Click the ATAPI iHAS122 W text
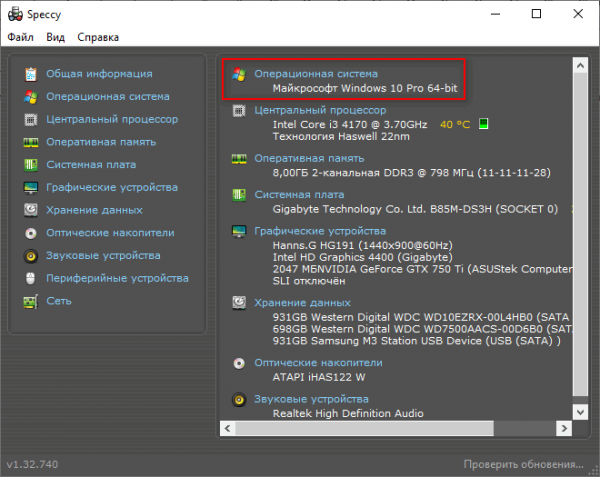Image resolution: width=600 pixels, height=477 pixels. point(319,378)
